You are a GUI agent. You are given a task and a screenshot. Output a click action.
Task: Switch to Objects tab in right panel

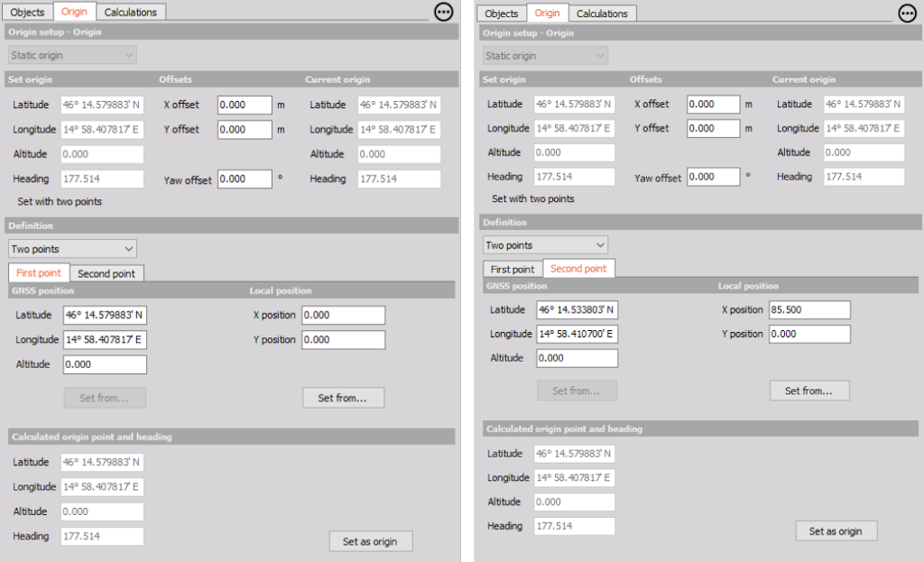tap(501, 13)
